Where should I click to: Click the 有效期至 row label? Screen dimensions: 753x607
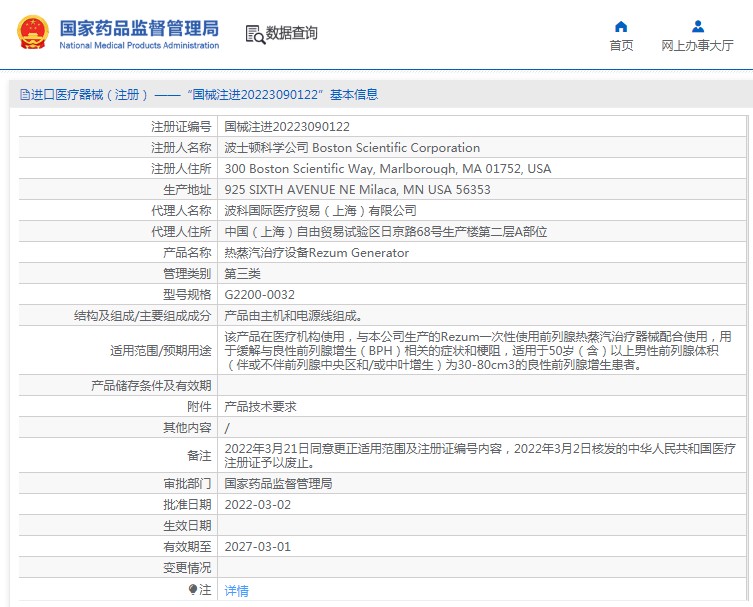[187, 546]
